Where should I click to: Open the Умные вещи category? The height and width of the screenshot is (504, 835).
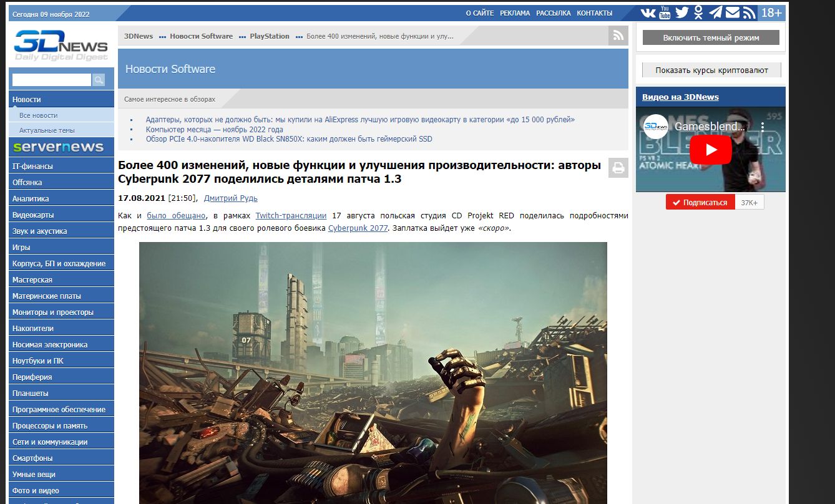[x=61, y=474]
